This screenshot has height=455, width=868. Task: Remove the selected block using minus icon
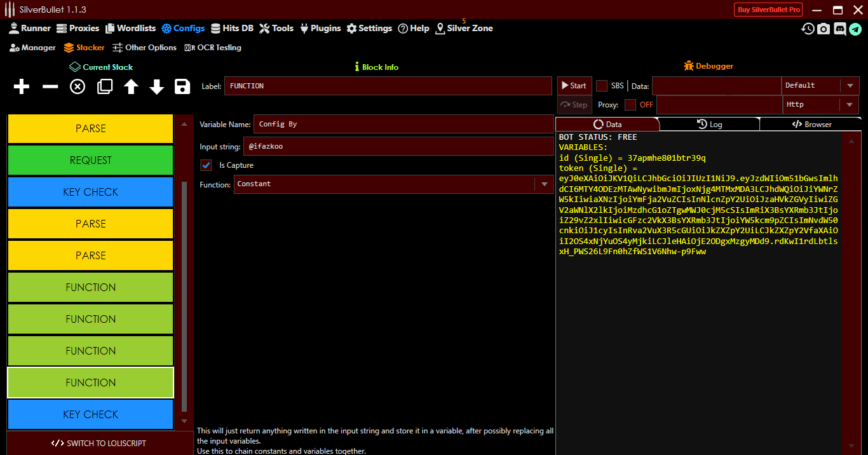tap(50, 86)
